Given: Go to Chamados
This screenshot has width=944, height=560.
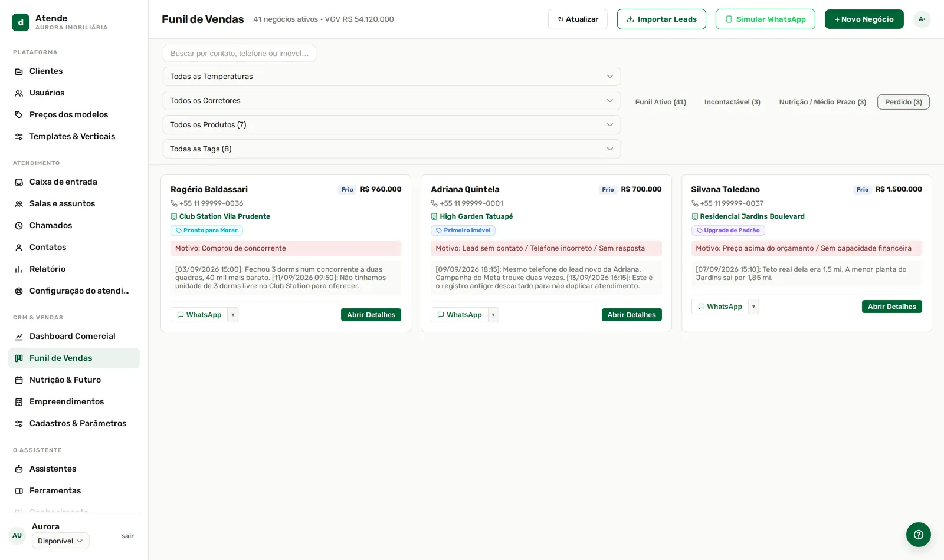Looking at the screenshot, I should pyautogui.click(x=74, y=226).
